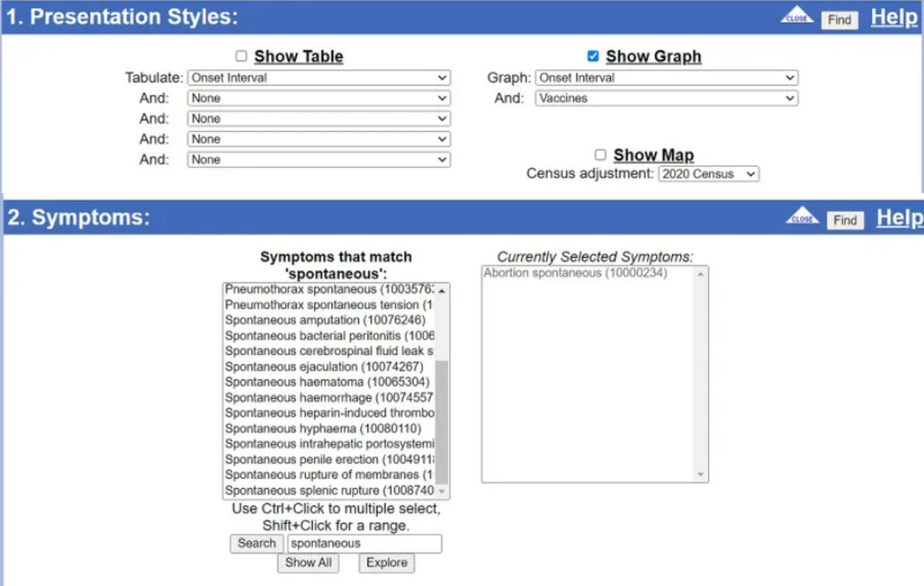Click the Explore button
This screenshot has height=586, width=924.
pos(386,563)
